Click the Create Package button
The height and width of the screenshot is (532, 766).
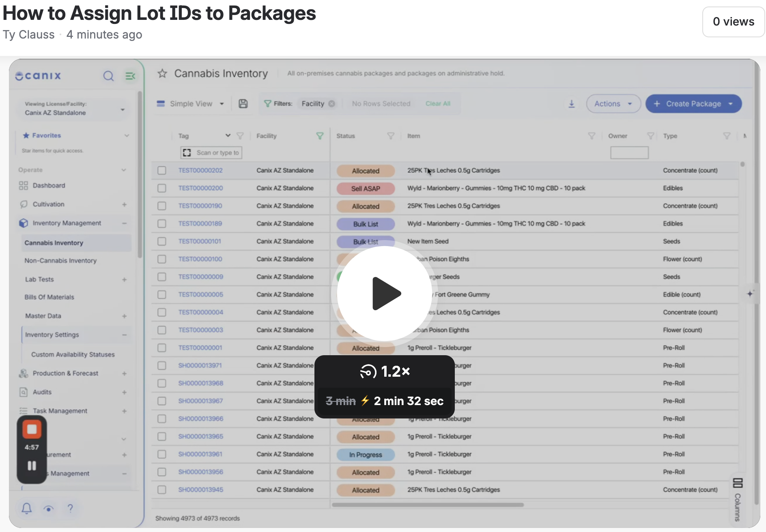[693, 104]
